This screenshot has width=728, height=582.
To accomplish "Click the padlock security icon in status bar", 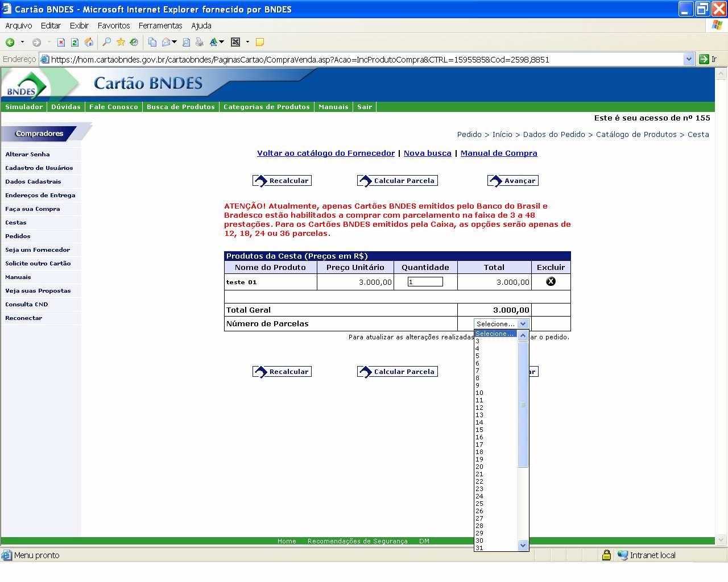I will coord(606,555).
